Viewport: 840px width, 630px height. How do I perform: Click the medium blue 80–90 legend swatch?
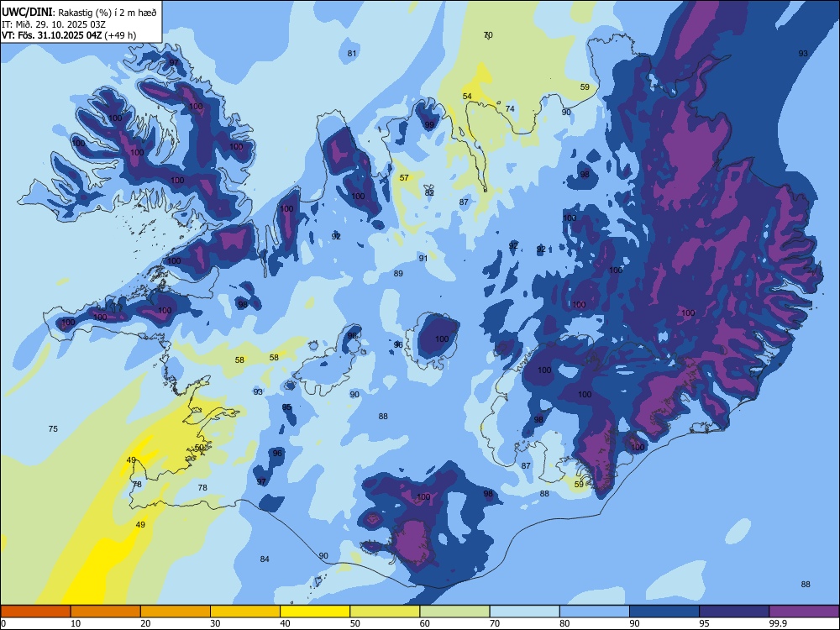coord(595,612)
